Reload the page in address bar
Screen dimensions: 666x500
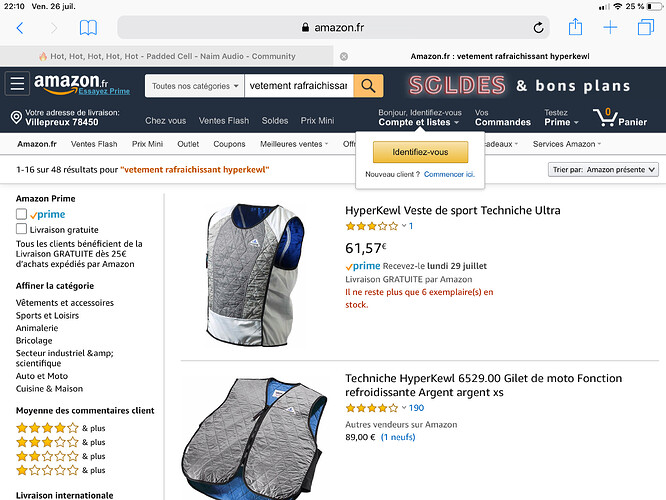click(x=537, y=28)
